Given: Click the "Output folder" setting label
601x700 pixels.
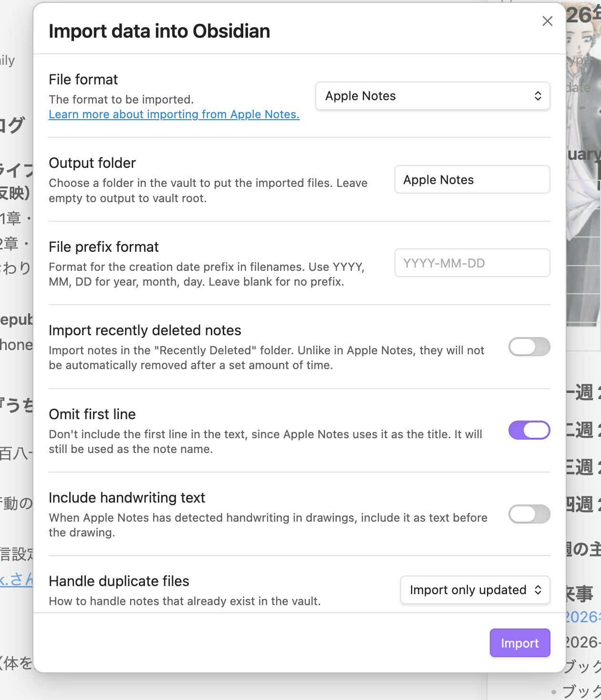Looking at the screenshot, I should point(93,163).
